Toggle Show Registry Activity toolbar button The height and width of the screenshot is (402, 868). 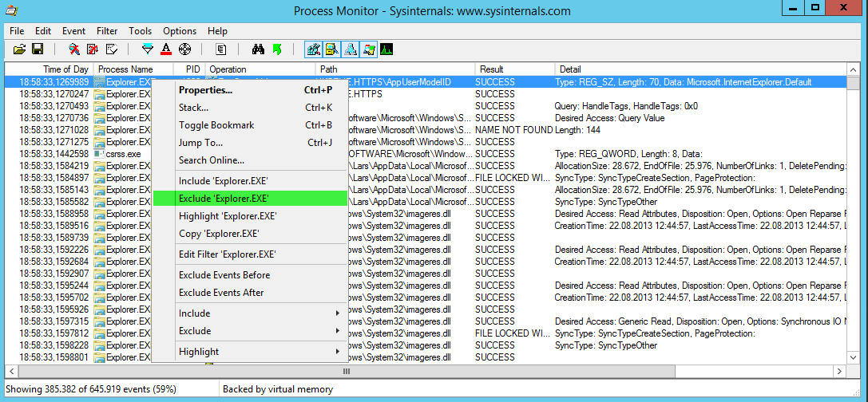(314, 49)
